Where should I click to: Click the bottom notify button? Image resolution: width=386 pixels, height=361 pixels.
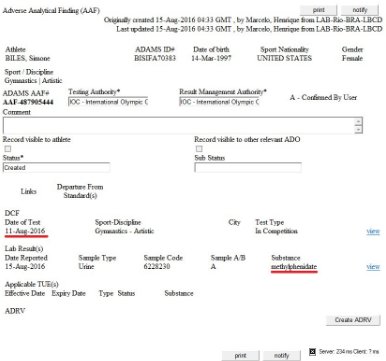pos(281,356)
